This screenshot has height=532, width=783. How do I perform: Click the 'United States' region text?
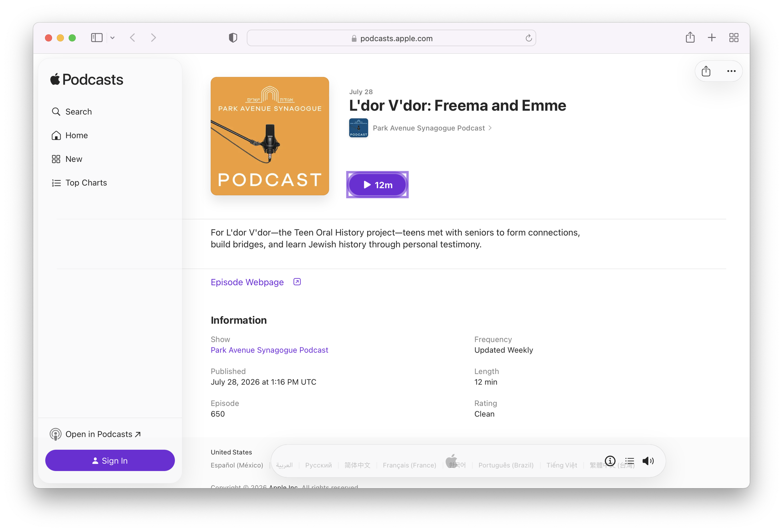(231, 452)
